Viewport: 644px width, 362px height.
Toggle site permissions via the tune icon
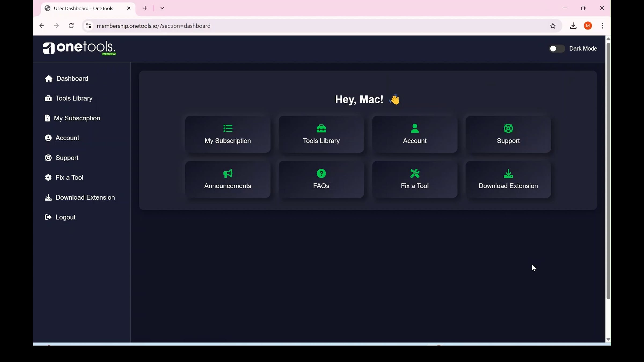(89, 25)
